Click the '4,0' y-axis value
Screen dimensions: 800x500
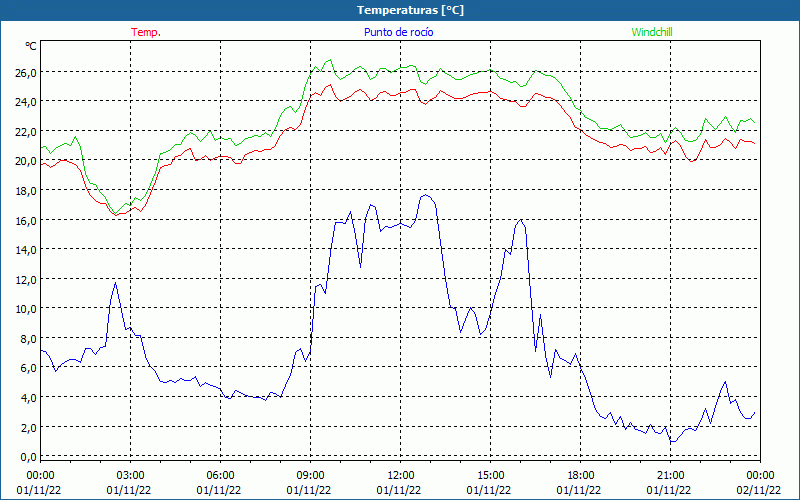point(29,397)
